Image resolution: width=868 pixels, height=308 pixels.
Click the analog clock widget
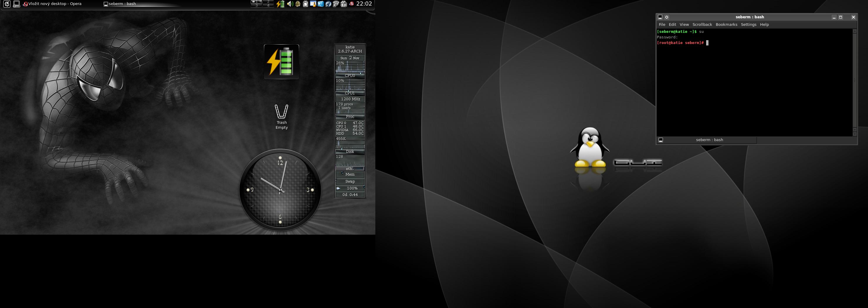point(280,190)
